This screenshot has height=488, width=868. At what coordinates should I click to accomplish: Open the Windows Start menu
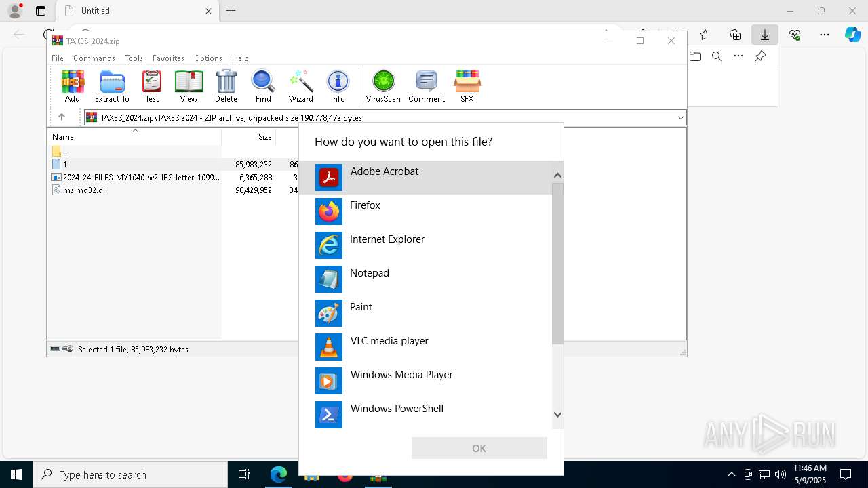16,474
